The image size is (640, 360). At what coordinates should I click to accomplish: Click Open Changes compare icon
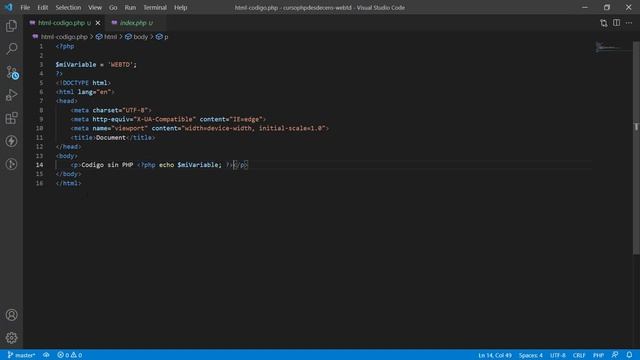point(604,23)
